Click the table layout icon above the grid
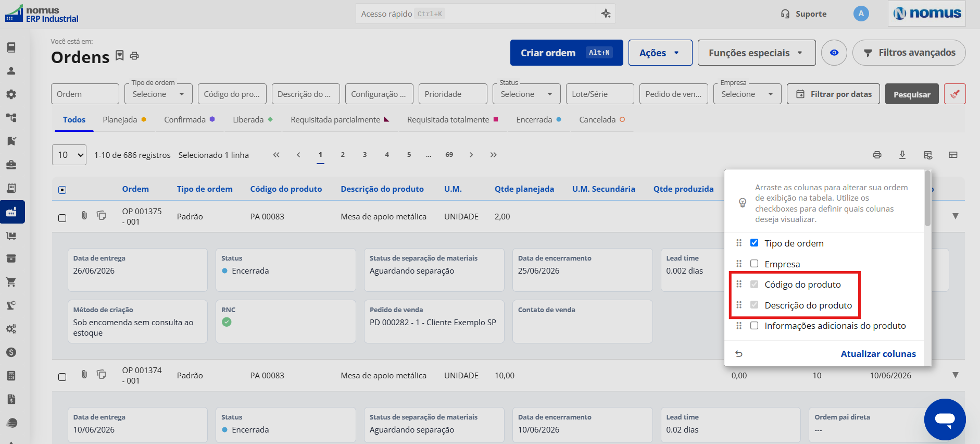This screenshot has width=980, height=444. tap(953, 155)
